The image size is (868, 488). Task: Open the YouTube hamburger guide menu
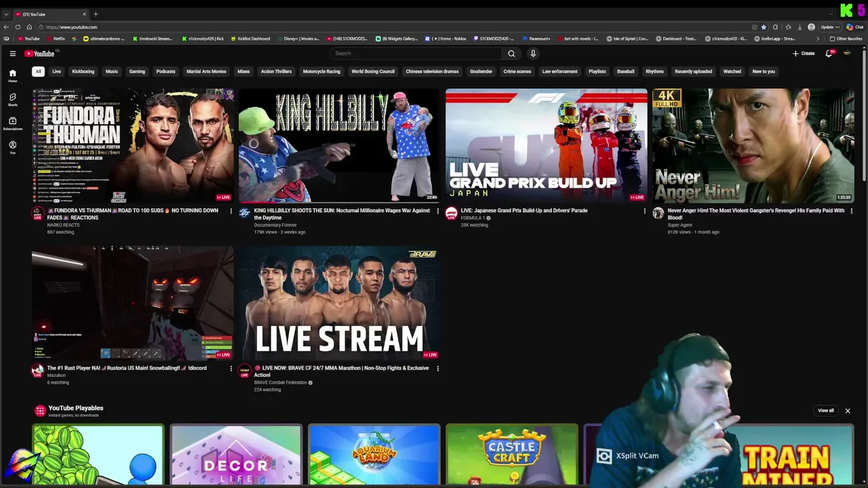coord(12,54)
